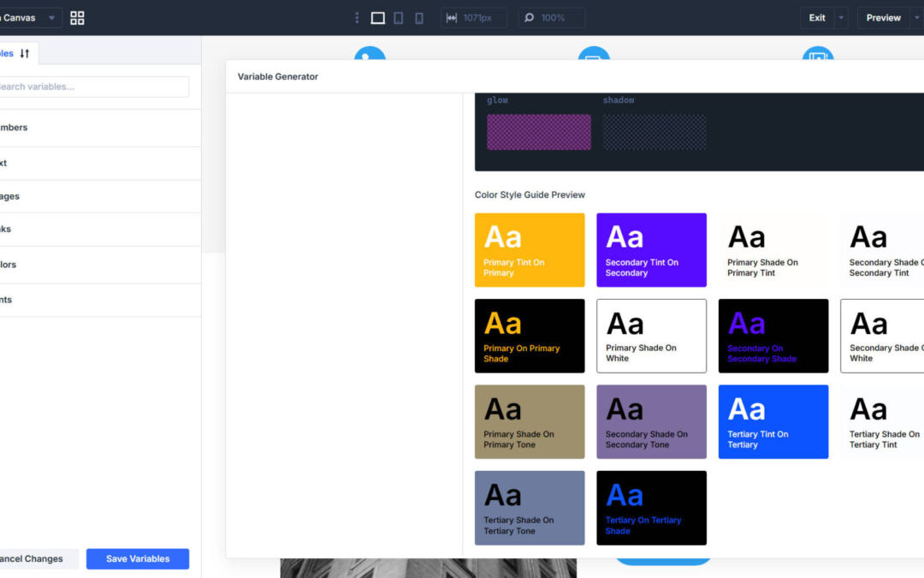The image size is (924, 578).
Task: Click the Primary Tint On Primary card
Action: coord(530,250)
